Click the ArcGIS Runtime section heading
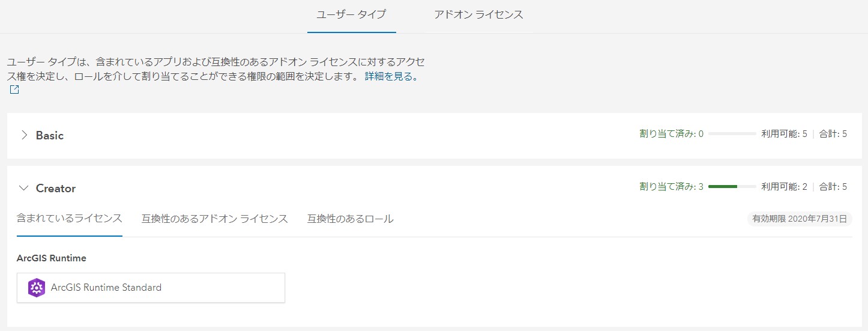The width and height of the screenshot is (868, 331). (52, 258)
